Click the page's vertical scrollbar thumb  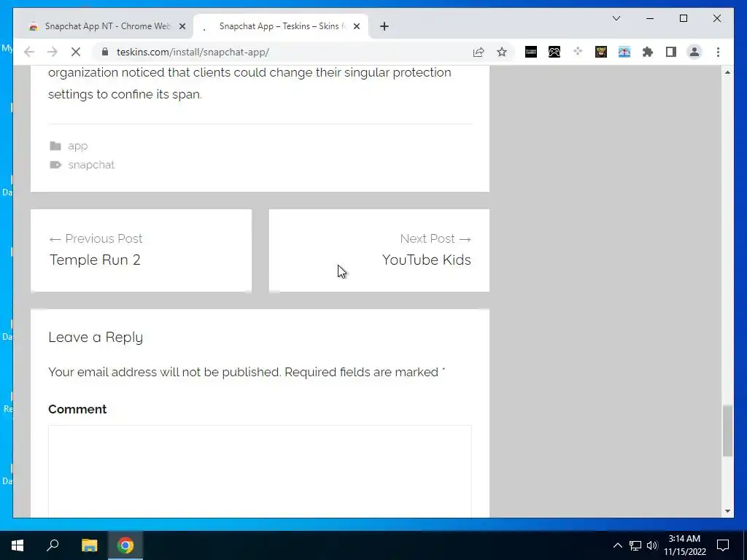[x=727, y=430]
